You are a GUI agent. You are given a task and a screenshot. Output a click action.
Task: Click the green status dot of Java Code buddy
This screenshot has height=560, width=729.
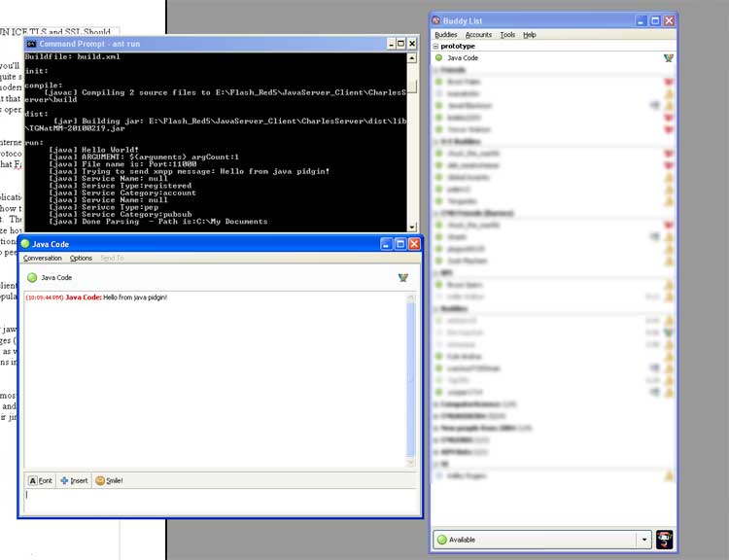[438, 57]
